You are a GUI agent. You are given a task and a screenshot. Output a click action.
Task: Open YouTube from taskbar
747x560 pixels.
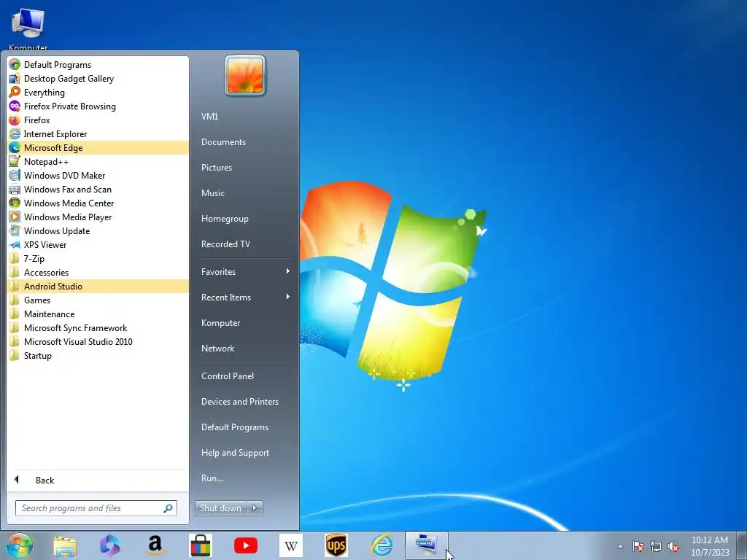click(x=246, y=545)
